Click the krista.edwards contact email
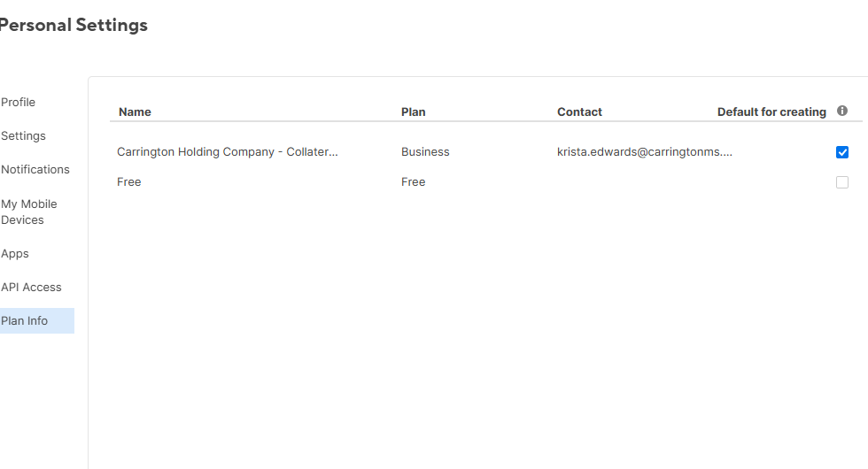The image size is (868, 469). click(644, 152)
